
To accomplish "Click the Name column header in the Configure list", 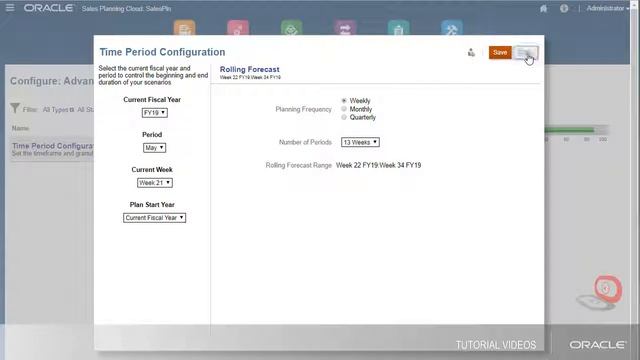I will 20,128.
